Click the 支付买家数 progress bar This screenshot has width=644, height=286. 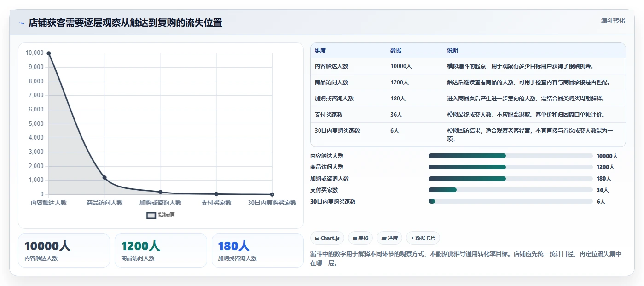pos(511,190)
